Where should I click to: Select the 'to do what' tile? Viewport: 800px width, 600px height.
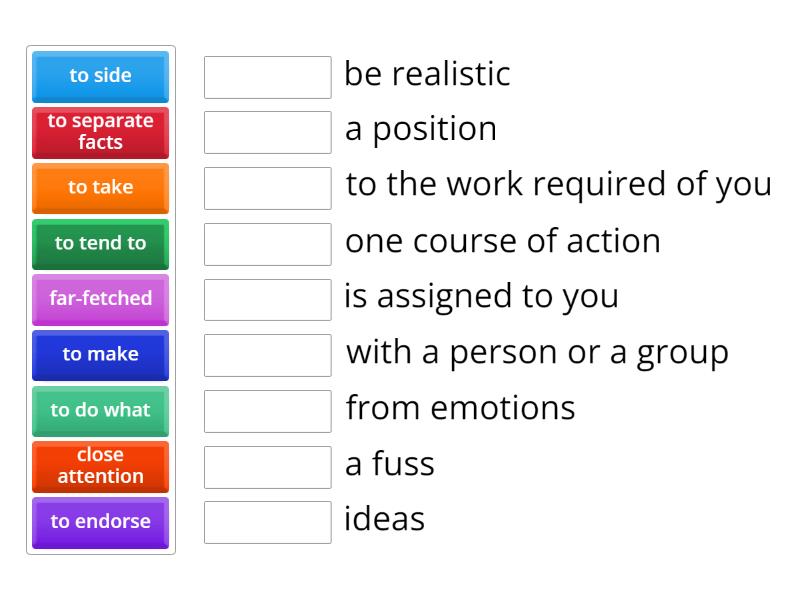click(100, 410)
